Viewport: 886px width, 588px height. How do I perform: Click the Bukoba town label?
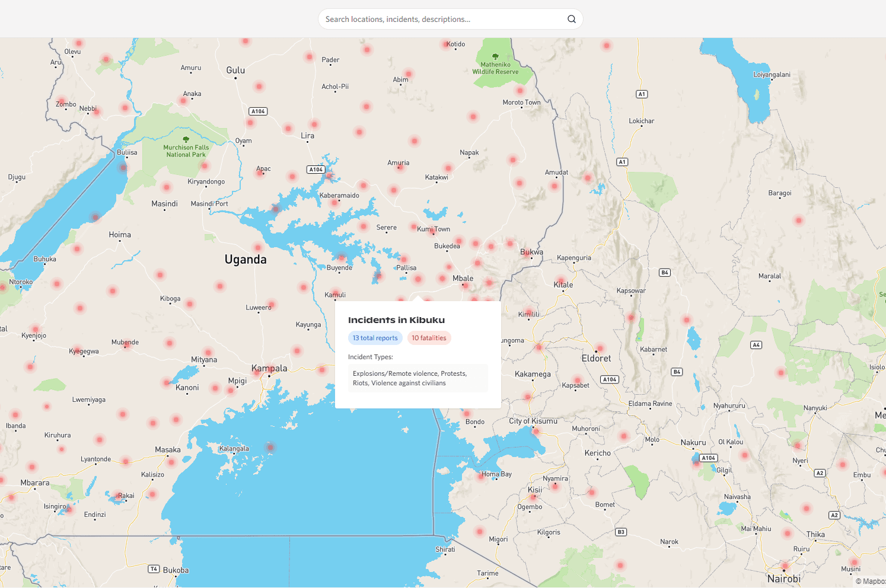pyautogui.click(x=176, y=570)
